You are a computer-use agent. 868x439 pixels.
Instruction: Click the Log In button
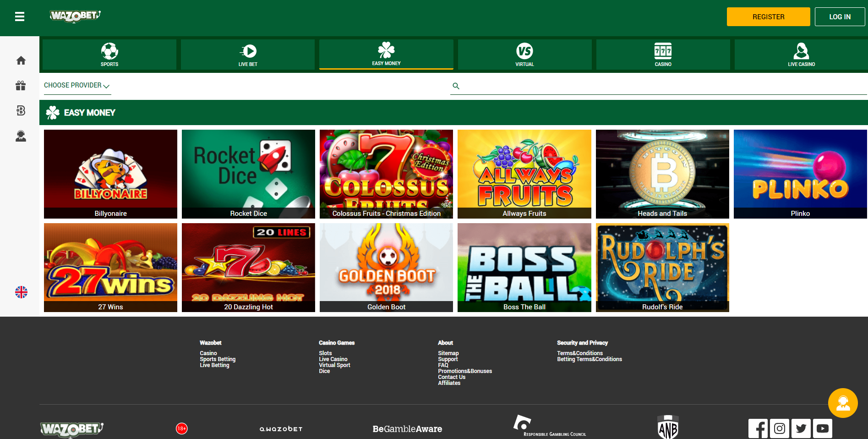point(840,17)
